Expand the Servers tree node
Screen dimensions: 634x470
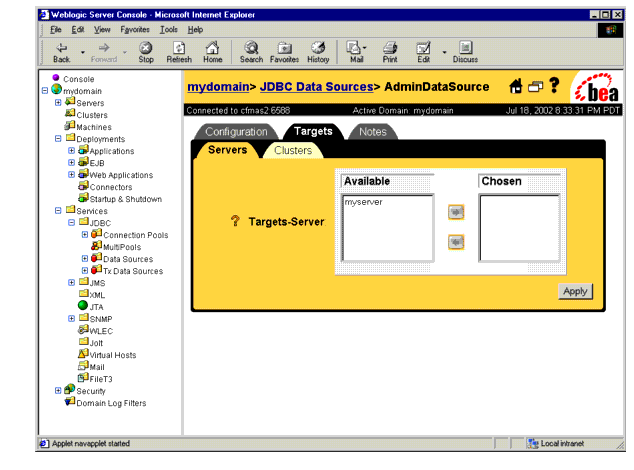(58, 103)
